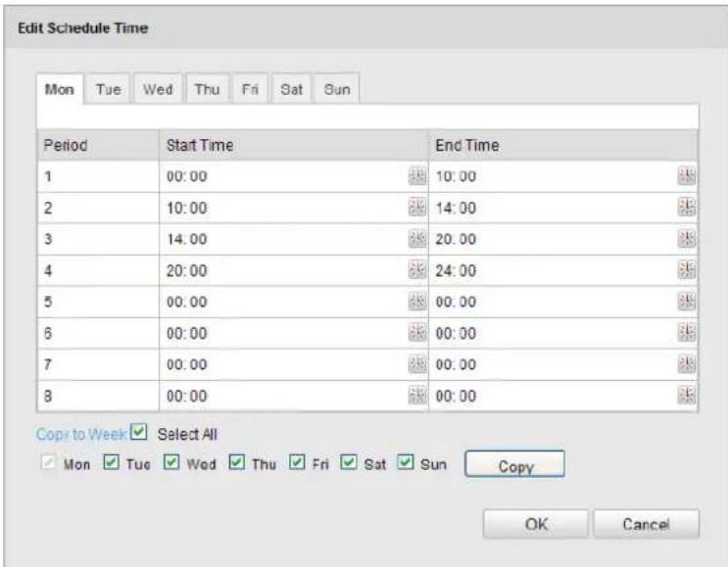Select the Mon schedule tab
Screen dimensions: 728x567
pyautogui.click(x=60, y=89)
